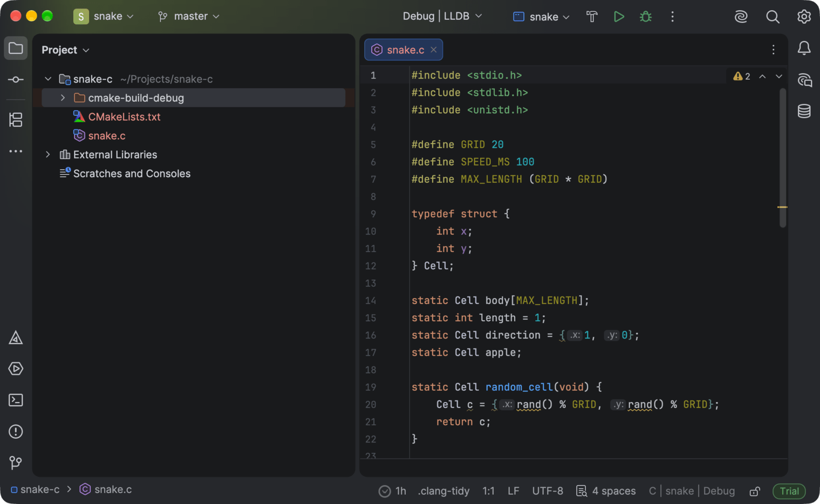
Task: Open the Services tool window
Action: click(16, 369)
